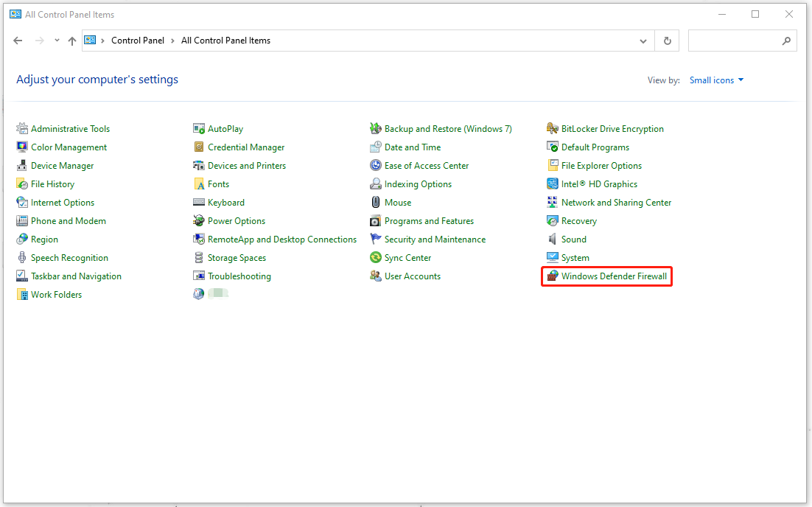Open Backup and Restore (Windows 7)
Viewport: 812px width, 507px height.
[447, 128]
